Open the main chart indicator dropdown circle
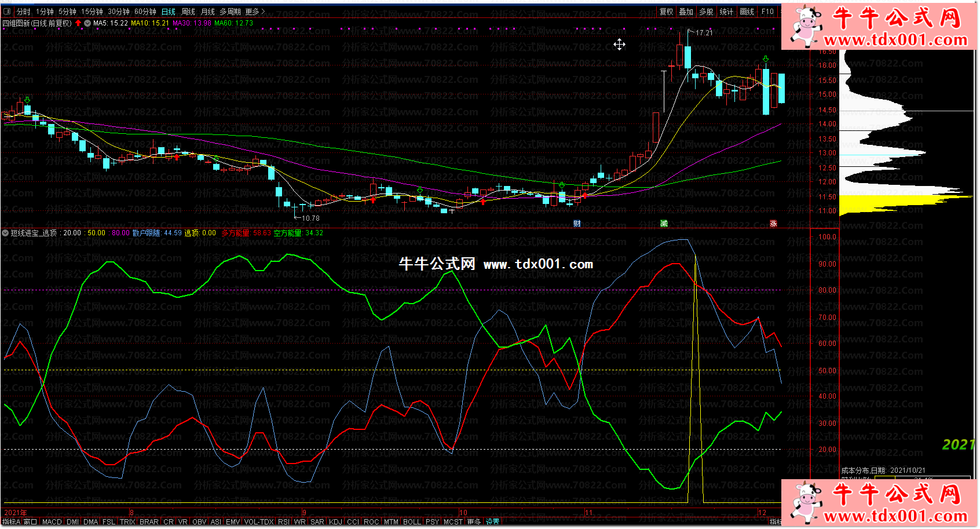The image size is (980, 529). point(87,23)
